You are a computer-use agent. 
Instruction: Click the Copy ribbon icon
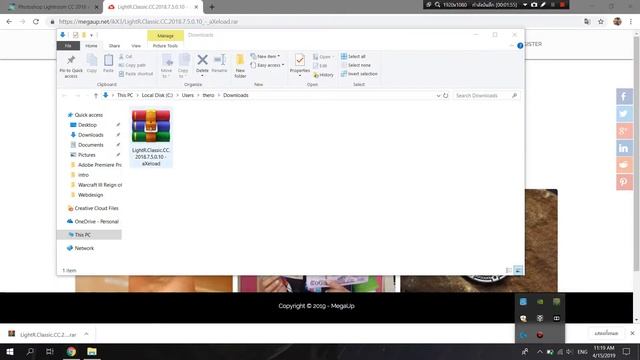92,64
